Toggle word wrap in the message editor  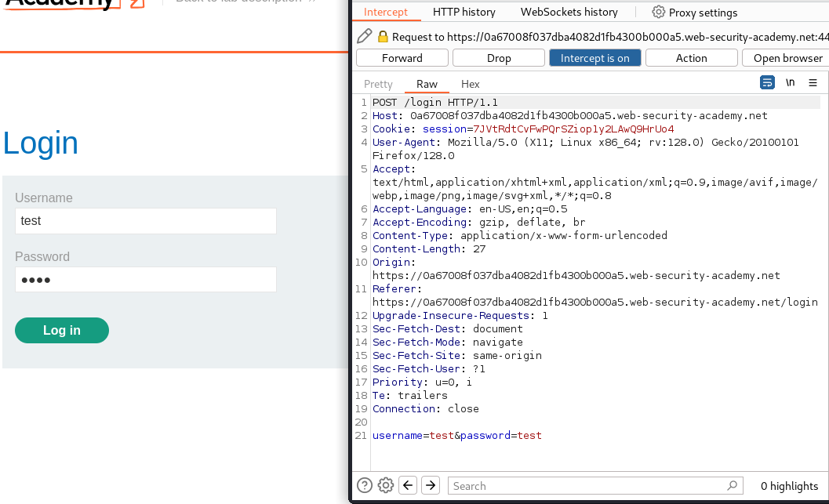pos(767,82)
